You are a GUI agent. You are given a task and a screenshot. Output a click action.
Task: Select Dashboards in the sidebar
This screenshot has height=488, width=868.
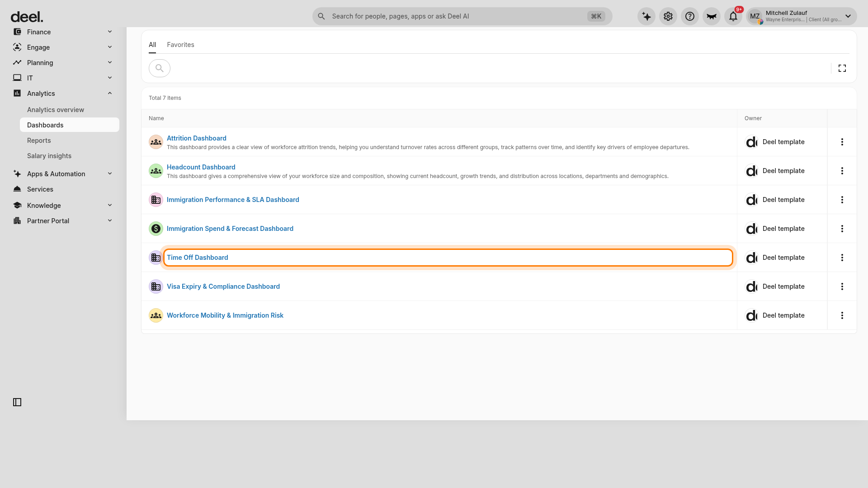(70, 125)
